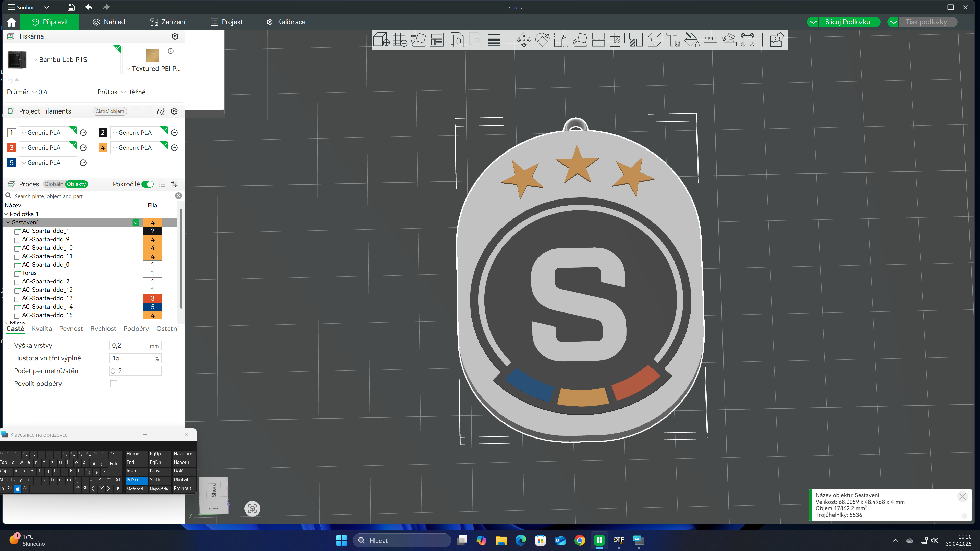
Task: Open the Slicuj Podložku dropdown arrow
Action: [813, 22]
